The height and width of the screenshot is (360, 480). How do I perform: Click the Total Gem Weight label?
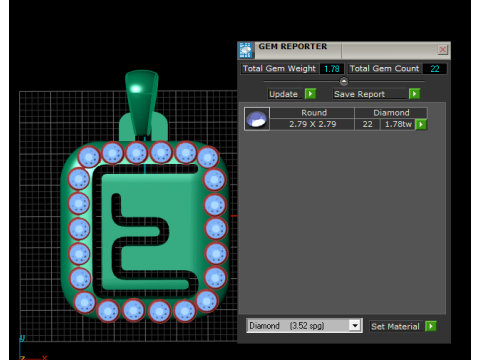(279, 69)
